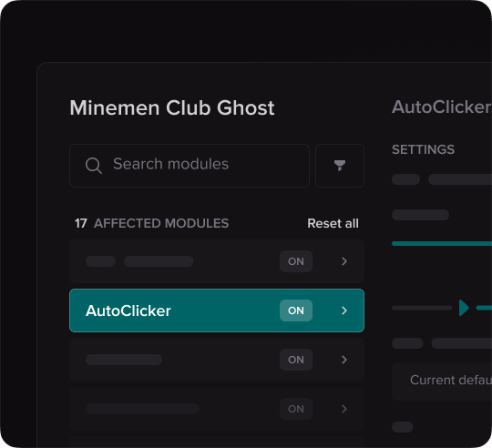The image size is (492, 448).
Task: Toggle ON badge in the fourth module row
Action: tap(296, 409)
